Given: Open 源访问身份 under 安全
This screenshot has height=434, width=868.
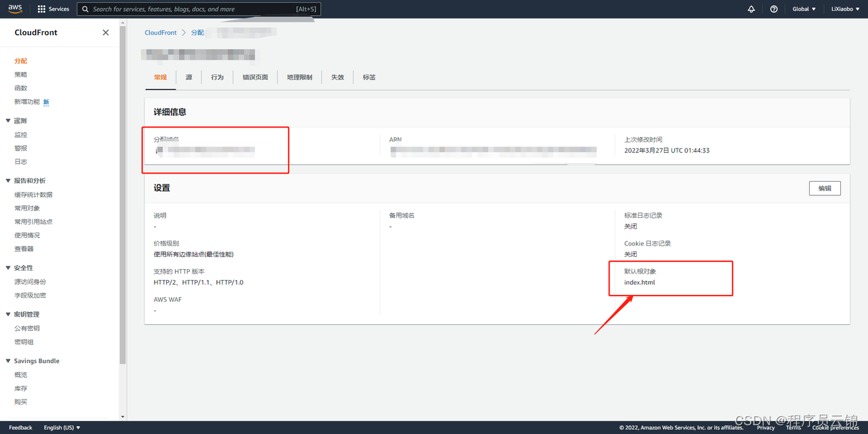Looking at the screenshot, I should click(x=31, y=282).
